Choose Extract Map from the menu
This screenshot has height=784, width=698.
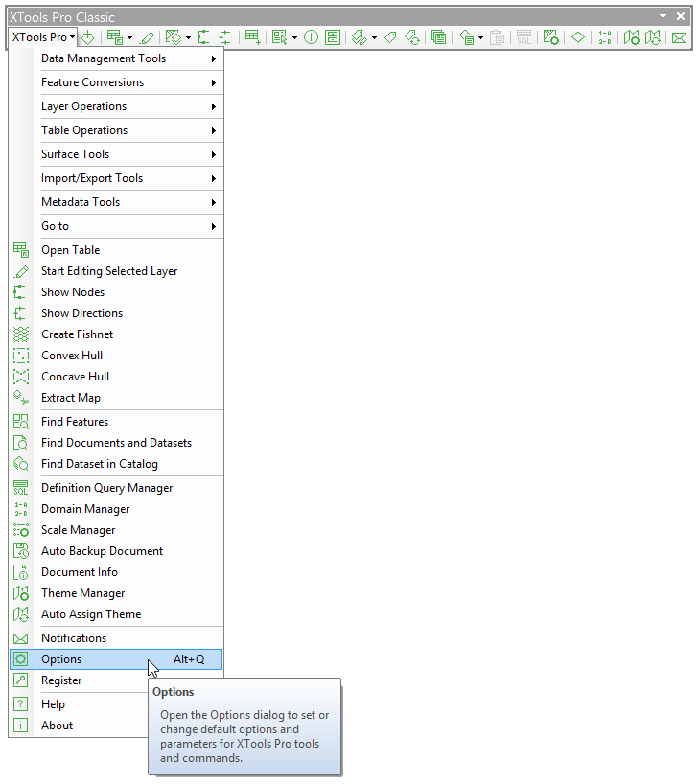(116, 398)
